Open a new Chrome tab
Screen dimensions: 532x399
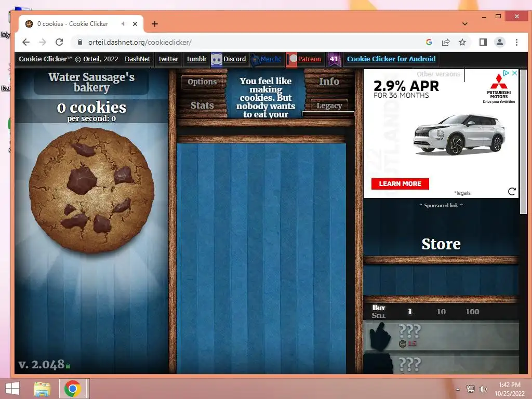pyautogui.click(x=155, y=24)
